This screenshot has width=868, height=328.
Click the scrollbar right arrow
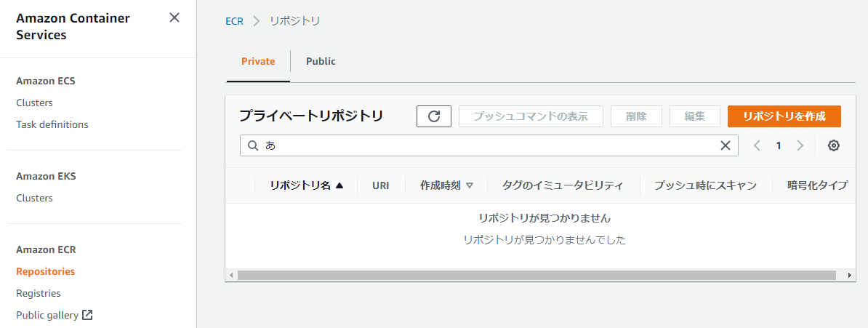(851, 275)
